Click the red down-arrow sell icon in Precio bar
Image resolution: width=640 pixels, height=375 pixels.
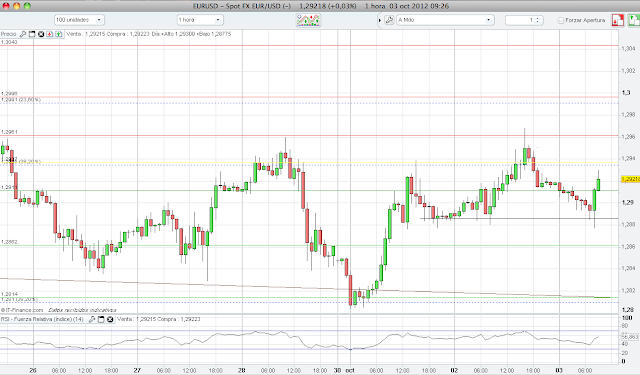[50, 34]
